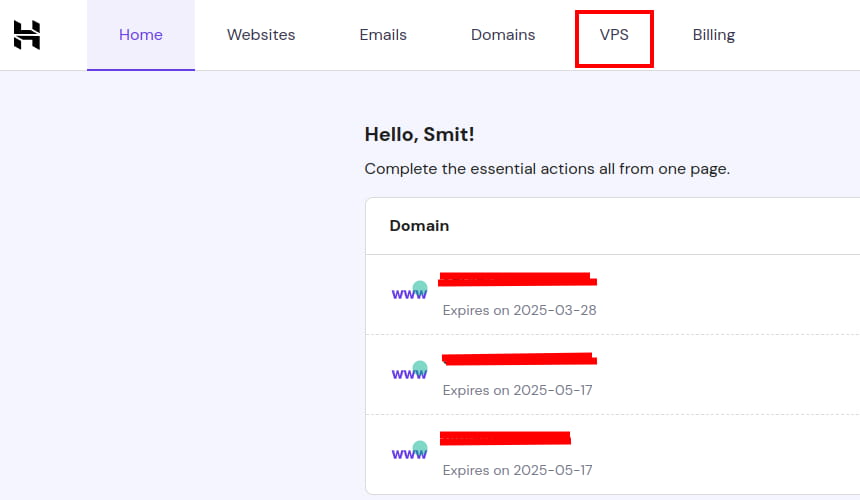Open the third redacted domain name
The height and width of the screenshot is (500, 860).
(505, 438)
